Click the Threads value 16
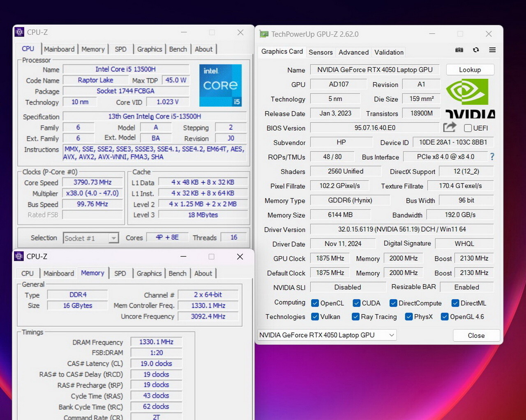526x420 pixels. pos(234,237)
